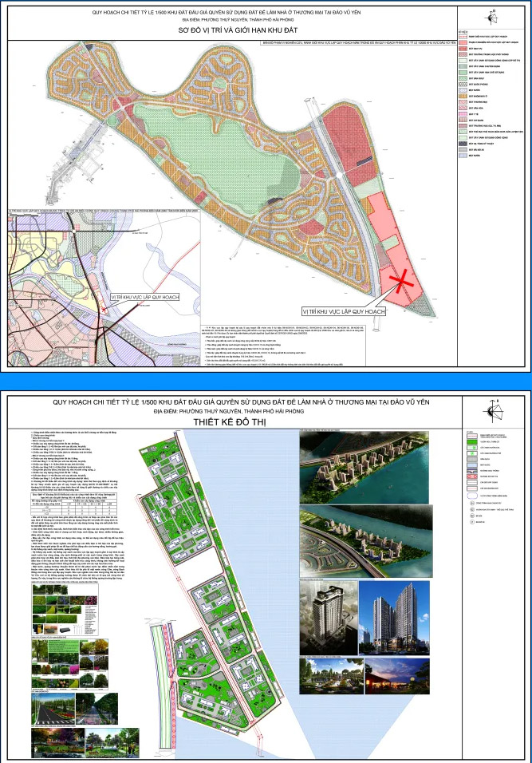
Task: Open the gray tower rendering thumbnail
Action: tap(329, 618)
